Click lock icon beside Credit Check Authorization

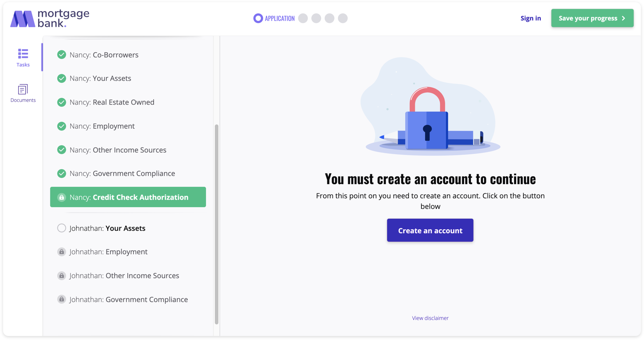point(62,197)
